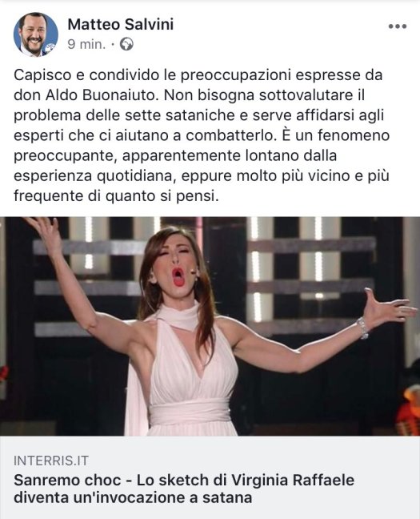420x519 pixels.
Task: Click the globe public audience icon
Action: pos(126,44)
